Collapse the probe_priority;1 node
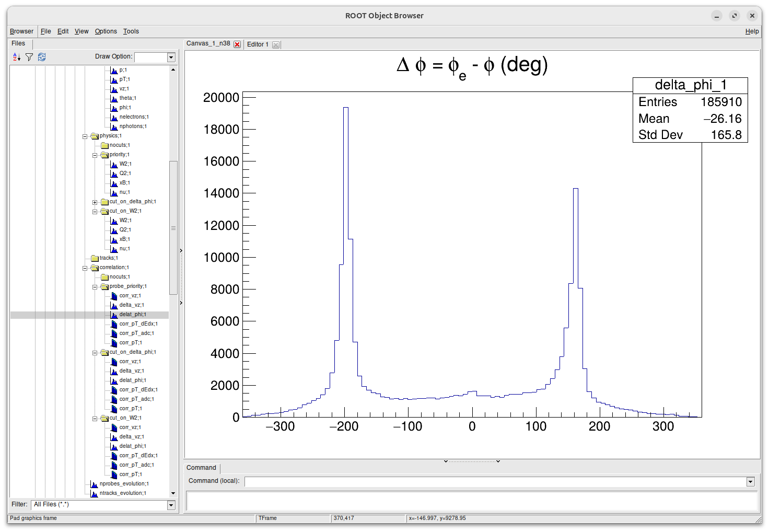This screenshot has width=769, height=532. tap(95, 287)
